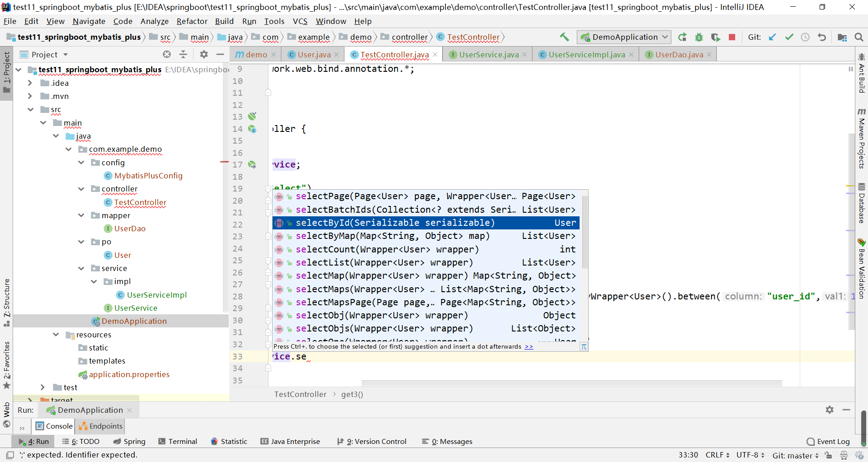Revert changes with the undo arrow

(x=822, y=37)
